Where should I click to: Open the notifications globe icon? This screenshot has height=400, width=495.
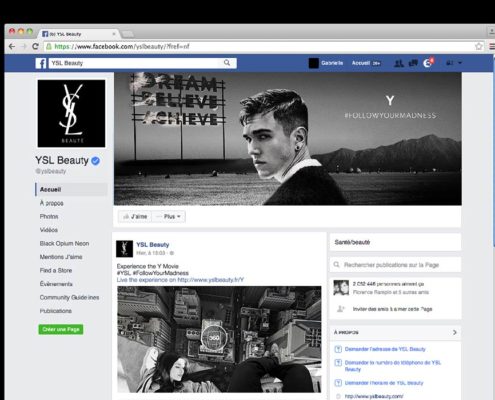click(427, 63)
